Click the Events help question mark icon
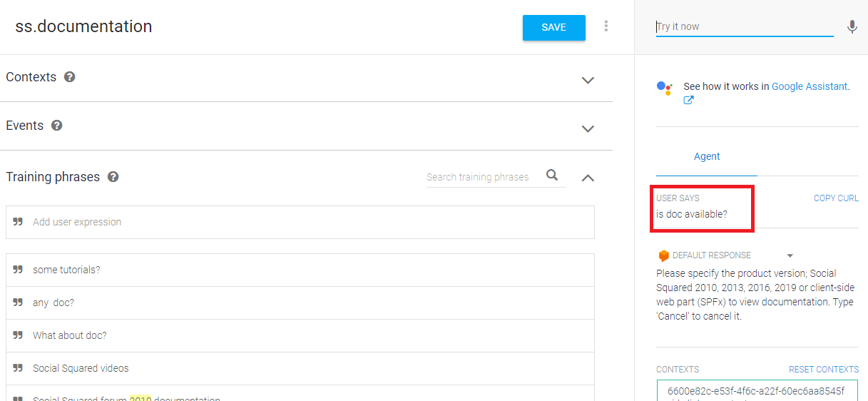Image resolution: width=868 pixels, height=401 pixels. point(57,126)
